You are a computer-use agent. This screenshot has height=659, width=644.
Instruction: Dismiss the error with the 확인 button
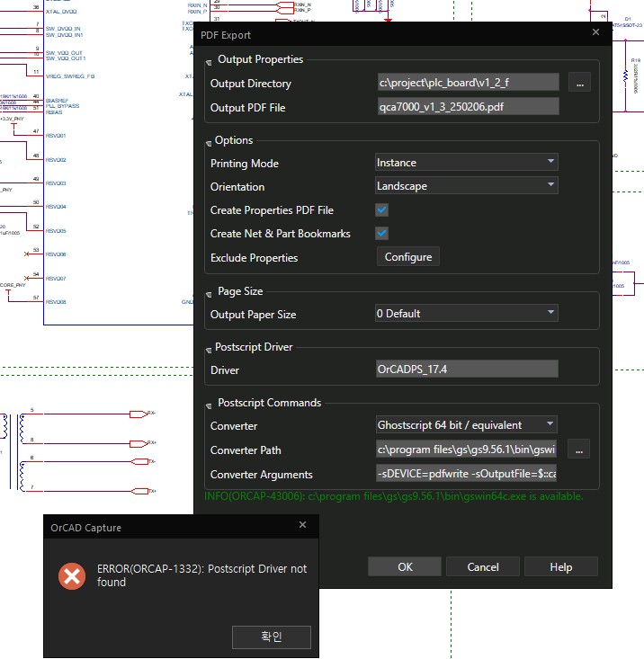tap(271, 637)
